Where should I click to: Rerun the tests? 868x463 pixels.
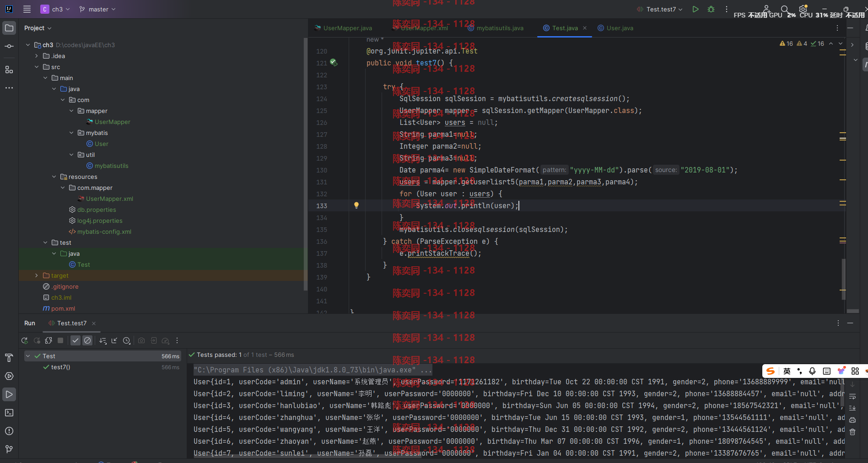coord(25,340)
